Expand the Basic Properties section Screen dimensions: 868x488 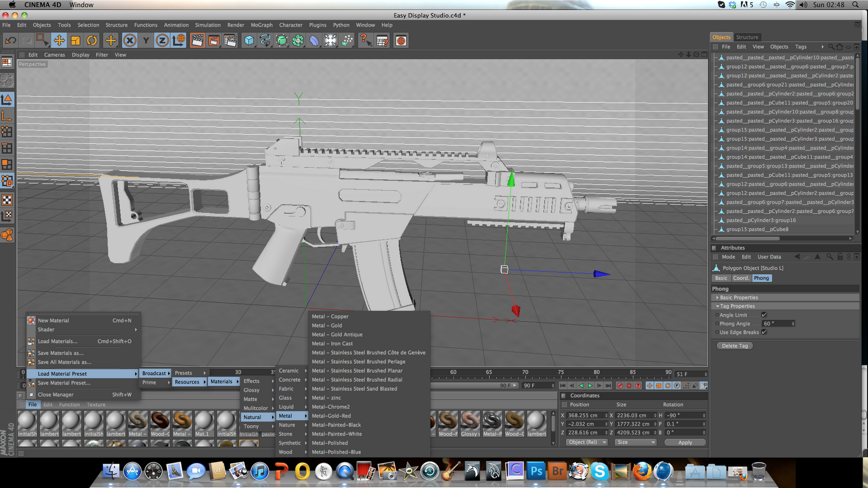click(785, 298)
